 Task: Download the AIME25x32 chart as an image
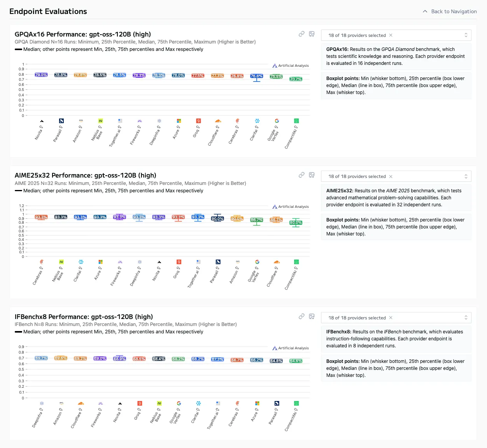pyautogui.click(x=312, y=175)
